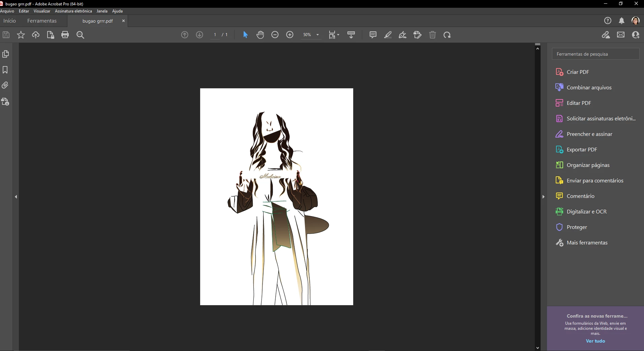This screenshot has height=351, width=644.
Task: Send file by email envelope icon
Action: (621, 35)
